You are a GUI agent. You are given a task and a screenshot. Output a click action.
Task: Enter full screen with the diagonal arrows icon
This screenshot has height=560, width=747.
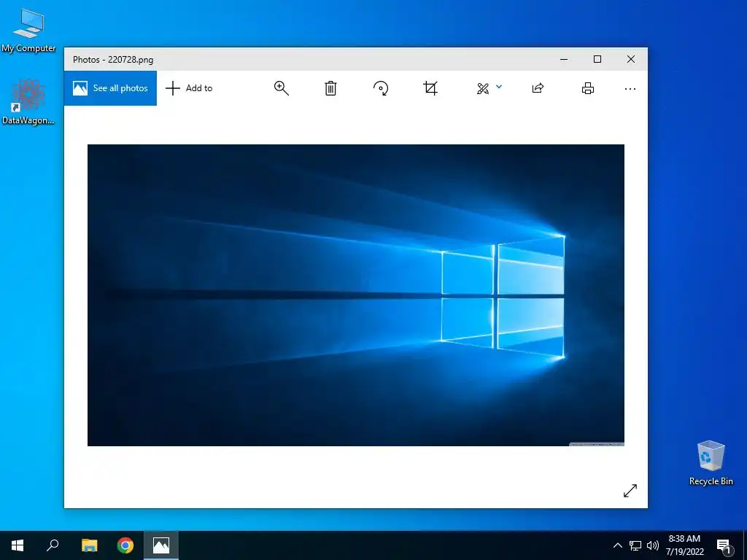(x=630, y=491)
